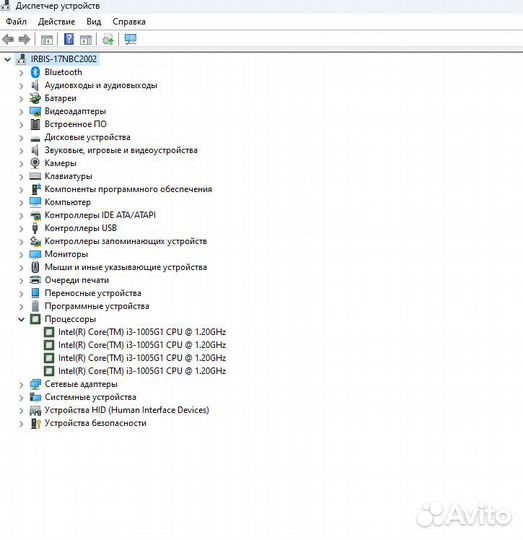Click the scan for hardware changes monitor icon
This screenshot has height=540, width=523.
pyautogui.click(x=130, y=39)
